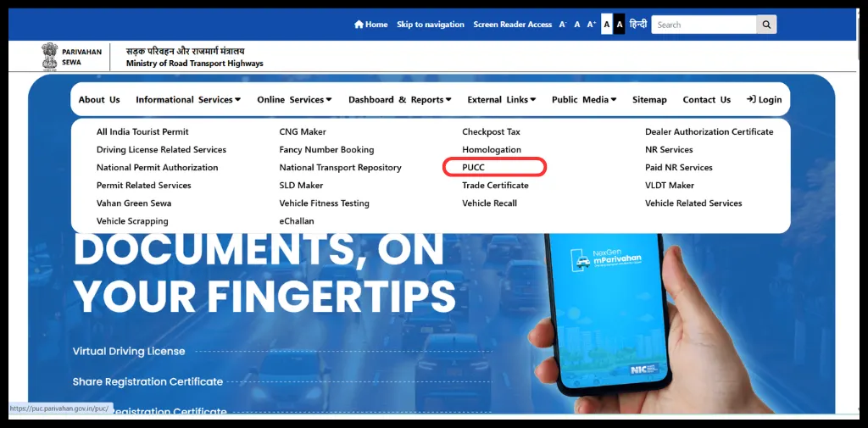Viewport: 868px width, 428px height.
Task: Click the Login button with arrow icon
Action: click(x=764, y=99)
